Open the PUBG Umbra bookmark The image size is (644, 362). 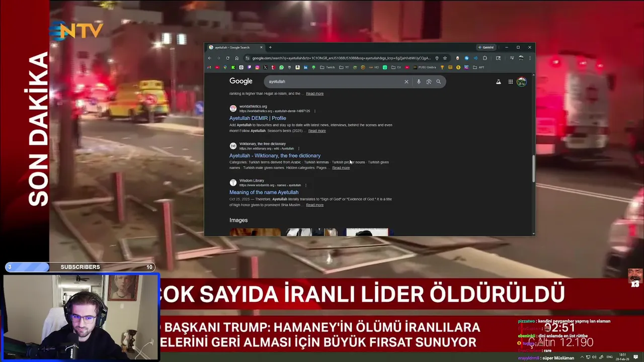tap(425, 67)
